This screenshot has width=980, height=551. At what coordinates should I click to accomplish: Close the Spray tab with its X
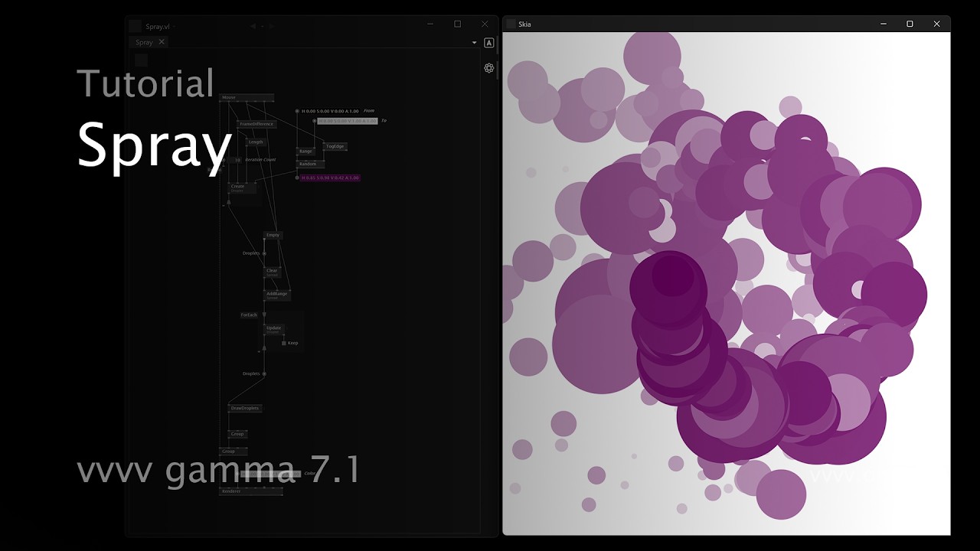tap(162, 42)
